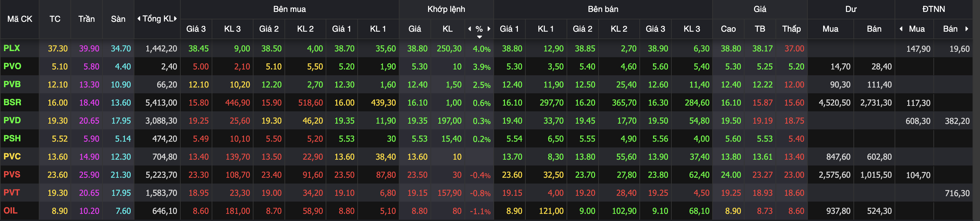The image size is (980, 221).
Task: Click the Bên mua header group
Action: pos(289,9)
